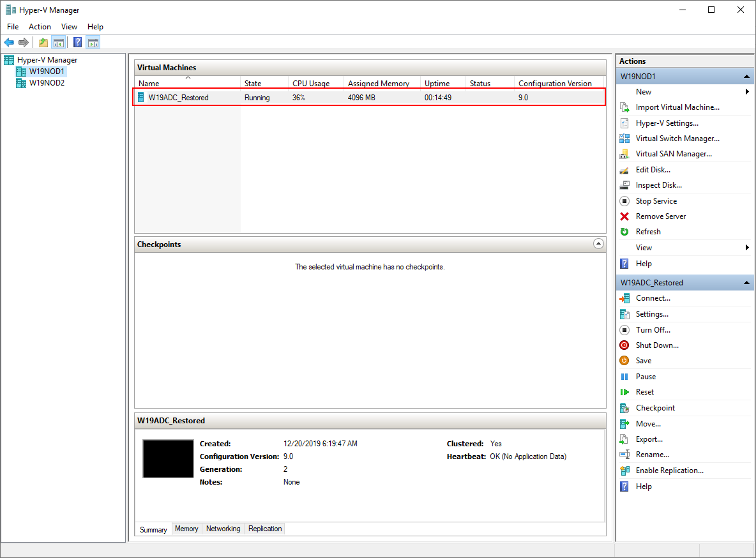Expand the New submenu arrow

(747, 92)
